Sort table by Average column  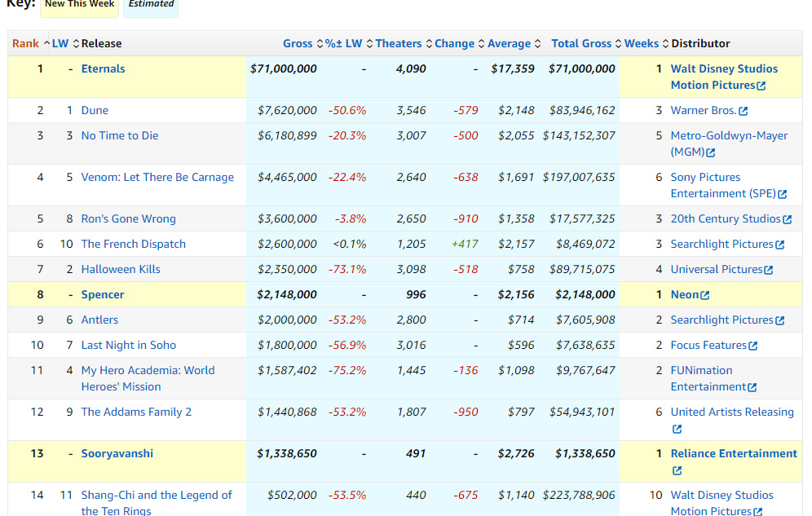pos(514,43)
